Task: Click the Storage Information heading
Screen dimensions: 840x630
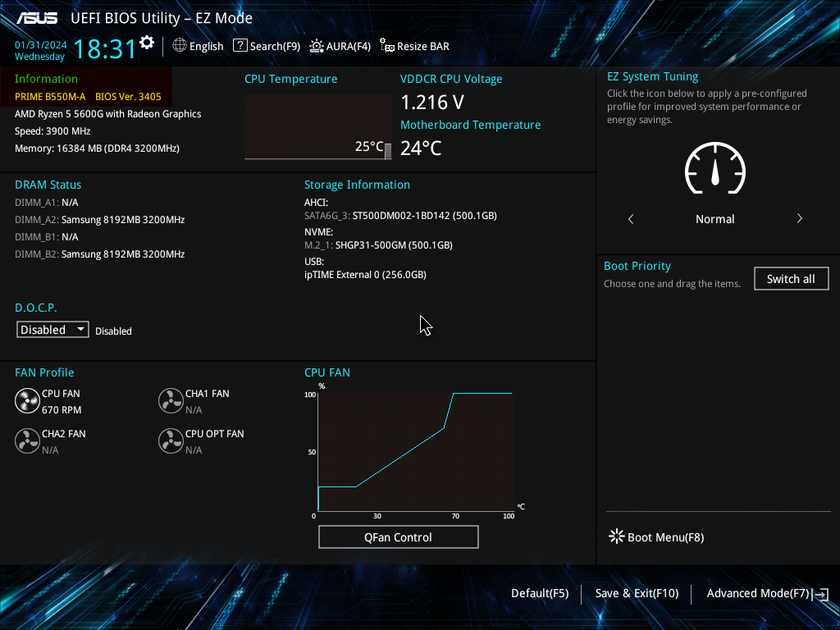Action: 358,185
